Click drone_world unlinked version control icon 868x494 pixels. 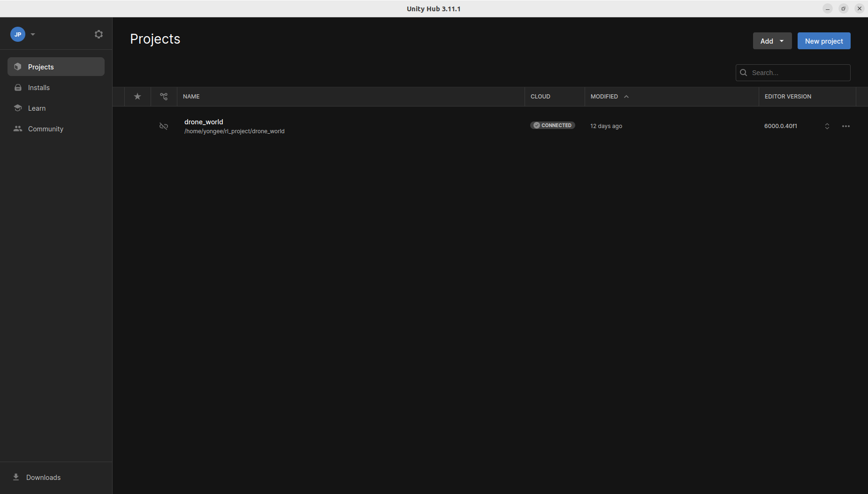[164, 126]
